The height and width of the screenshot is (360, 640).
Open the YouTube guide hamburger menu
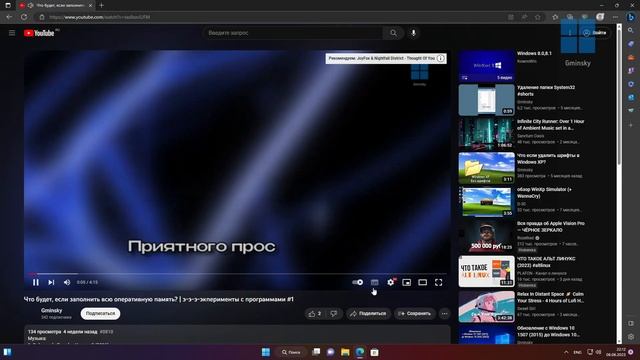12,33
